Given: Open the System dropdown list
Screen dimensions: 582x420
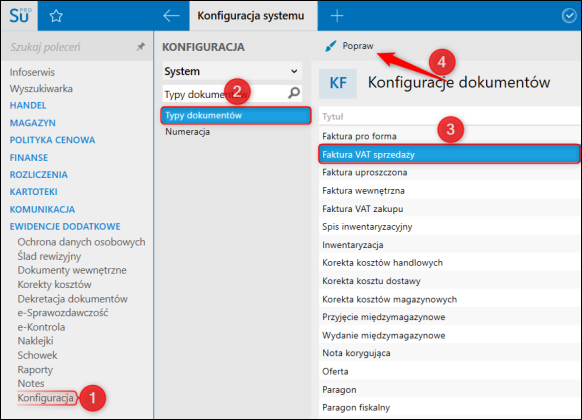Looking at the screenshot, I should coord(232,71).
